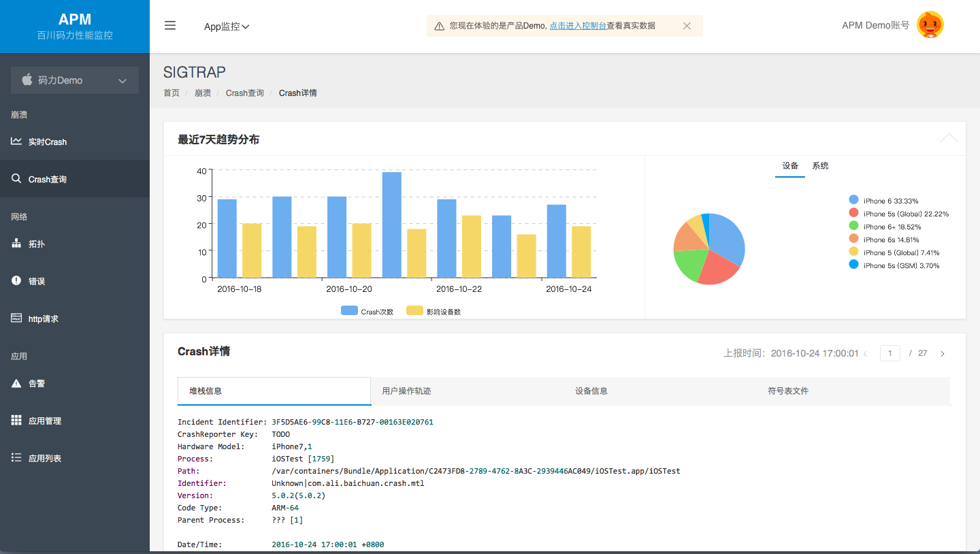Click the Crash查询 magnifier icon

tap(16, 179)
